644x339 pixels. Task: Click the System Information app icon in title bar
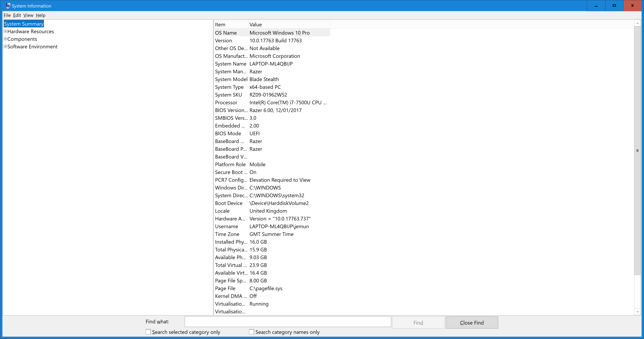tap(8, 6)
